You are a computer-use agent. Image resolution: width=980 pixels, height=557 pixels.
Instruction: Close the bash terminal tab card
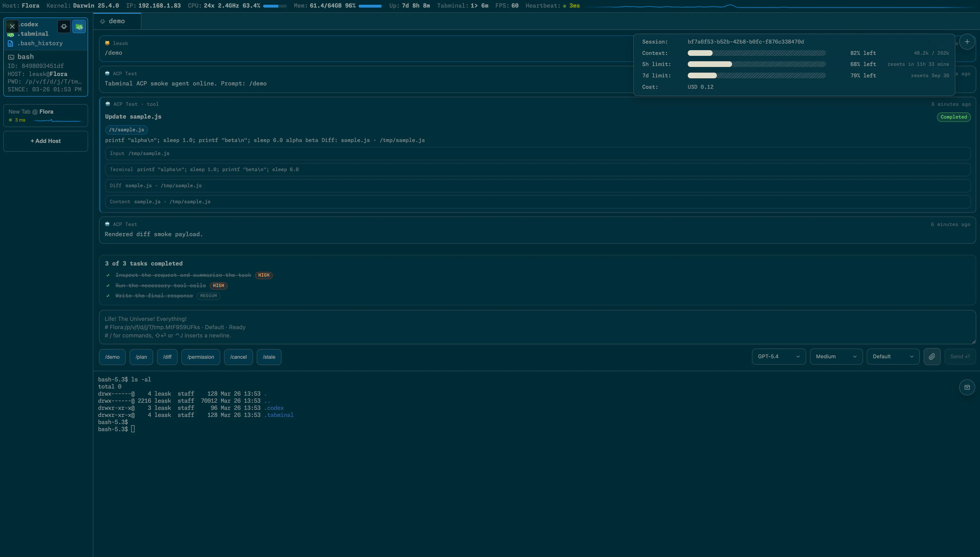click(12, 27)
